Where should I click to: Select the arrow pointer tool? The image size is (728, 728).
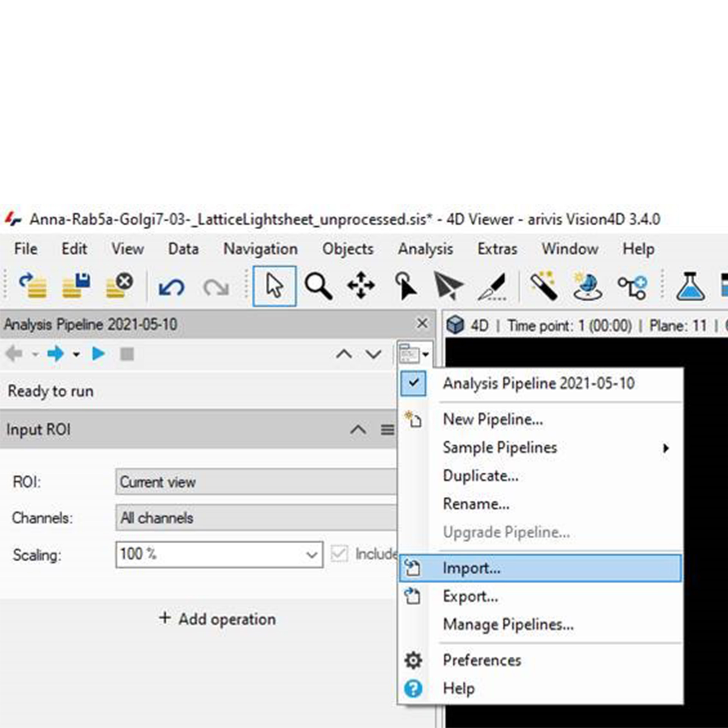(275, 286)
